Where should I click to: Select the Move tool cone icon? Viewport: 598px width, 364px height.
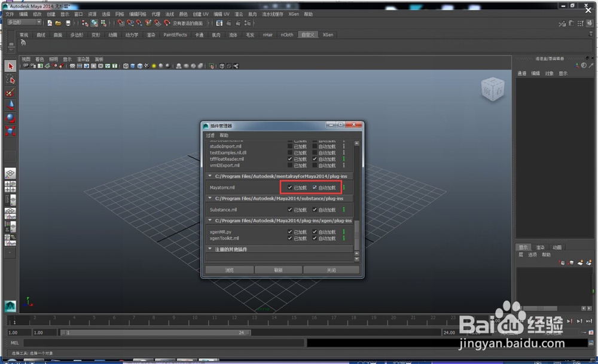pos(10,105)
